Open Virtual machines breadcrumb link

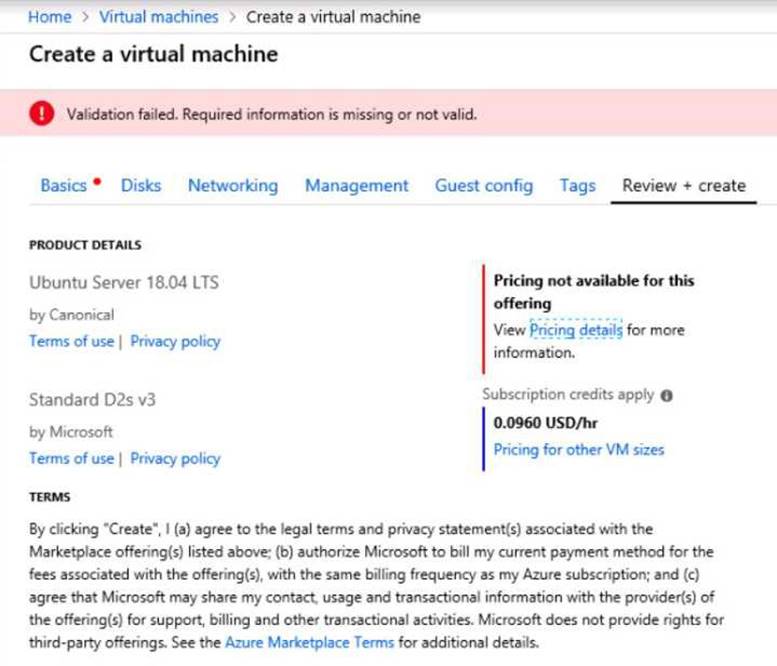pyautogui.click(x=159, y=17)
